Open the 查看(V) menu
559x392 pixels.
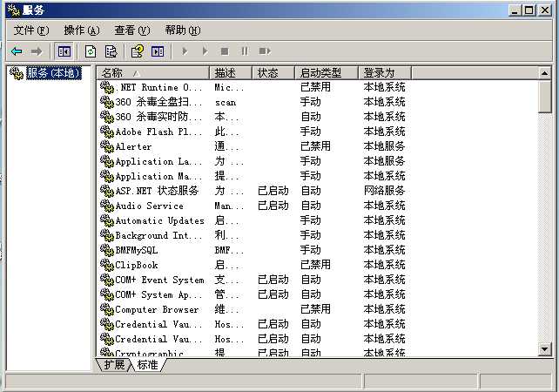click(131, 30)
